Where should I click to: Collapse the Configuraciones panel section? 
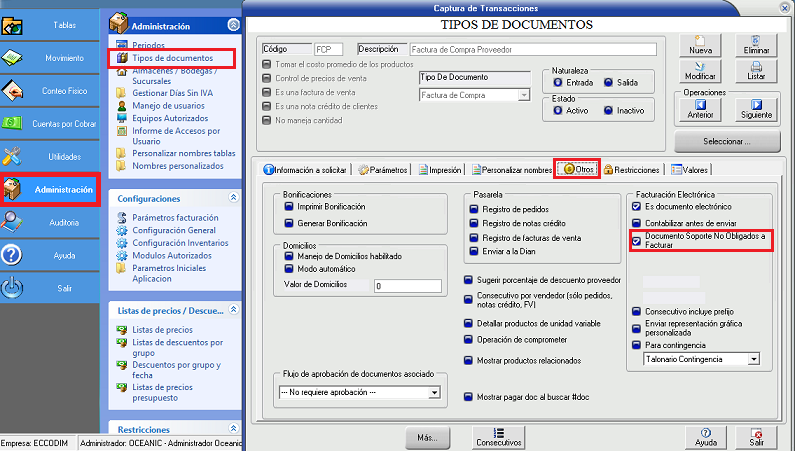[x=233, y=198]
